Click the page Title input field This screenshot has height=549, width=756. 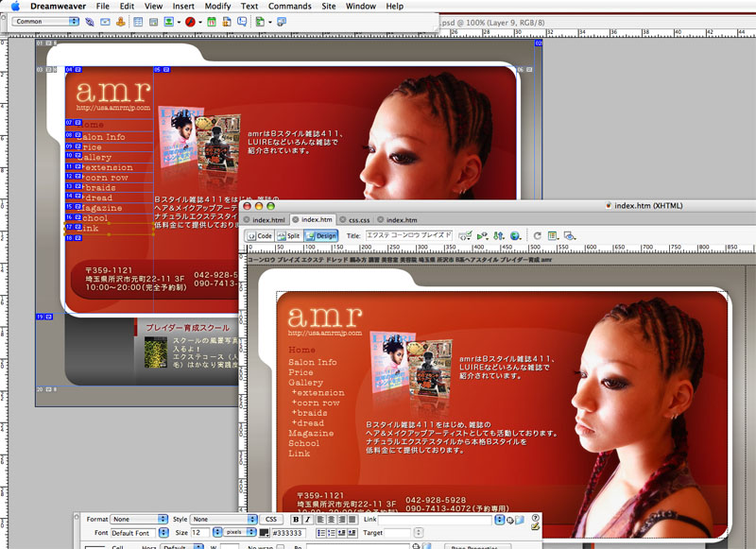pyautogui.click(x=409, y=235)
